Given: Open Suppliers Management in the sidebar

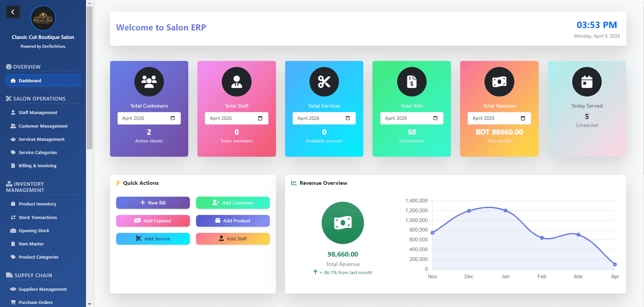Looking at the screenshot, I should tap(43, 289).
